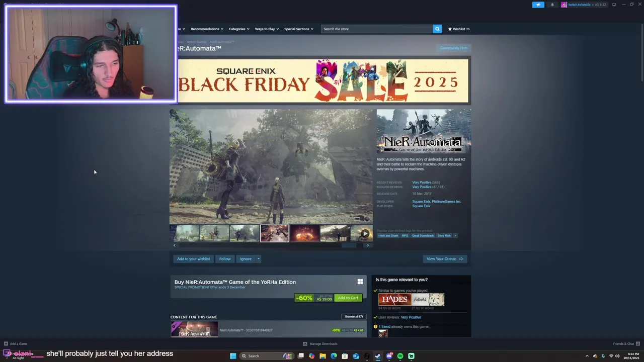Open the Recommendations dropdown menu
Screen dimensions: 644x362
pos(207,29)
